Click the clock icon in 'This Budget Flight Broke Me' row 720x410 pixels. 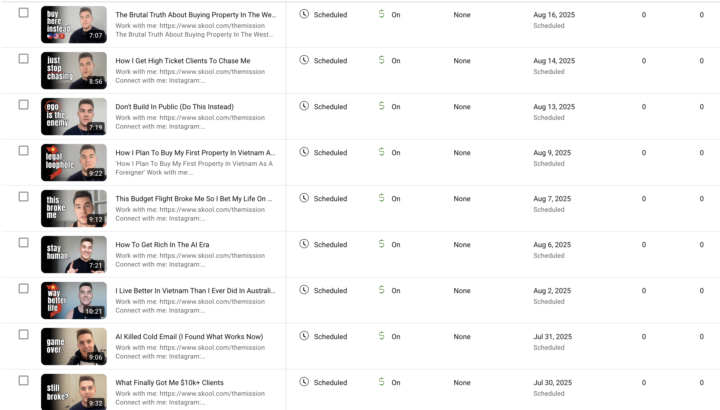304,198
